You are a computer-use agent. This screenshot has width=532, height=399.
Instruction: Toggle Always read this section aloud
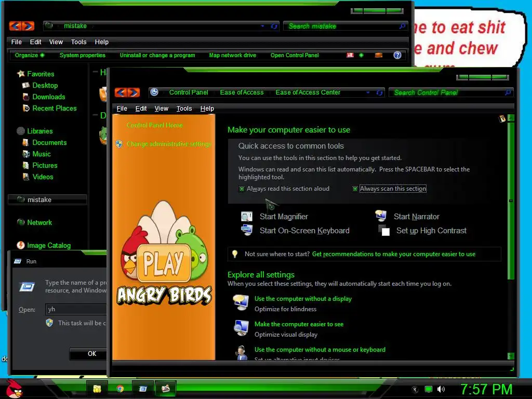coord(242,189)
